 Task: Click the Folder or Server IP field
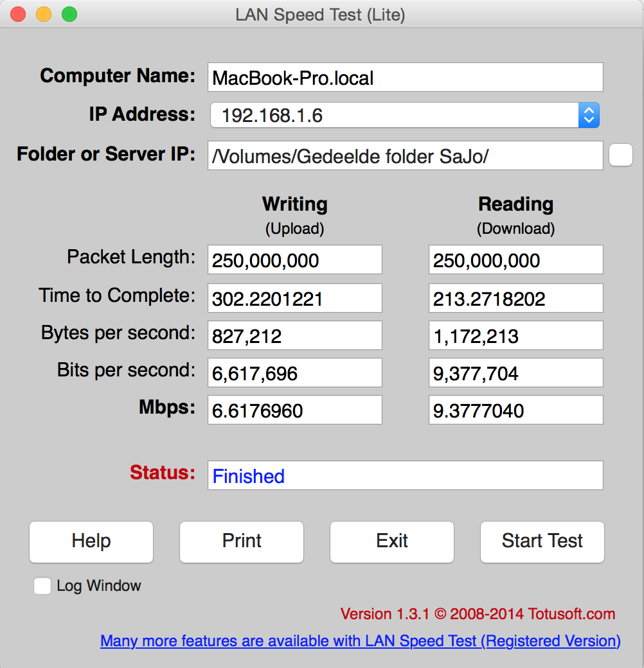point(405,156)
